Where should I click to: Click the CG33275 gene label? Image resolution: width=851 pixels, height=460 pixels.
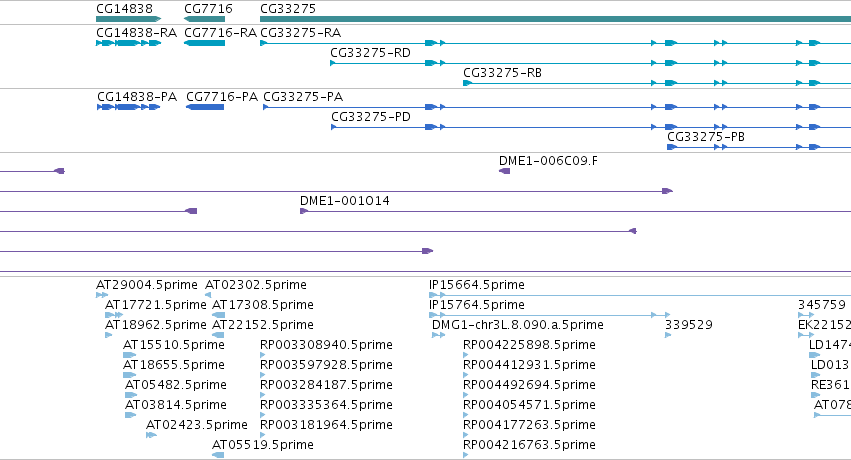click(288, 9)
